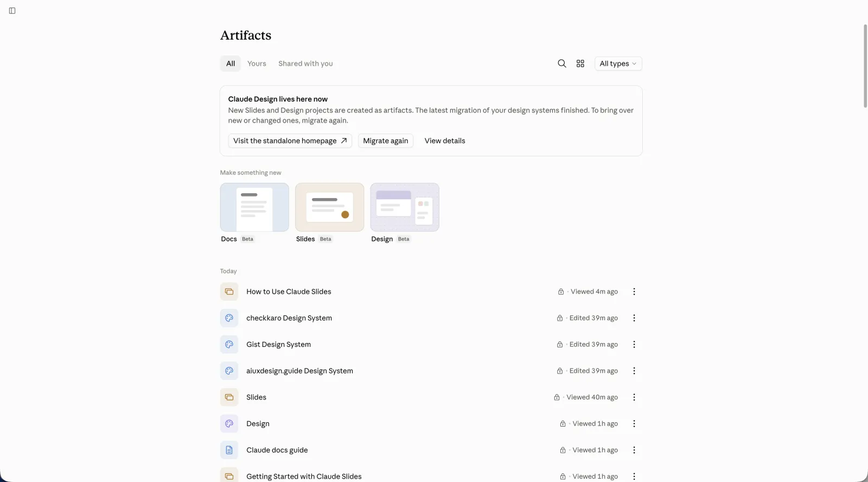Click document icon of Claude docs guide

tap(229, 450)
